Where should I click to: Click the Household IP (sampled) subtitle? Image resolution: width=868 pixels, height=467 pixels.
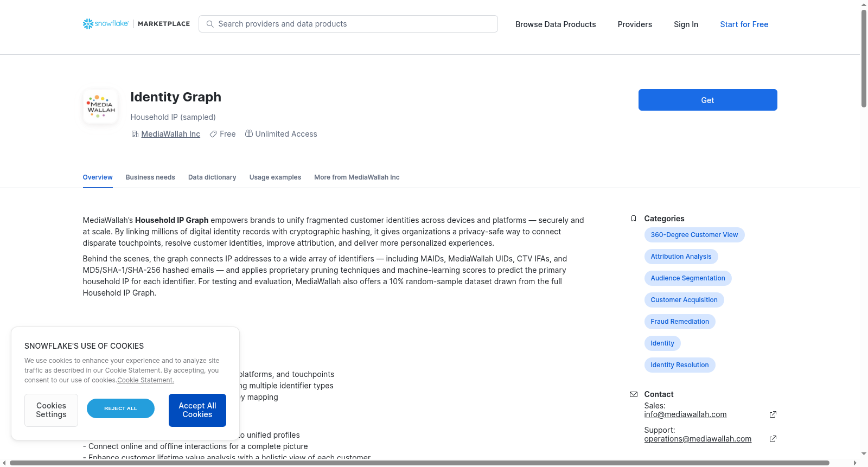pyautogui.click(x=173, y=117)
